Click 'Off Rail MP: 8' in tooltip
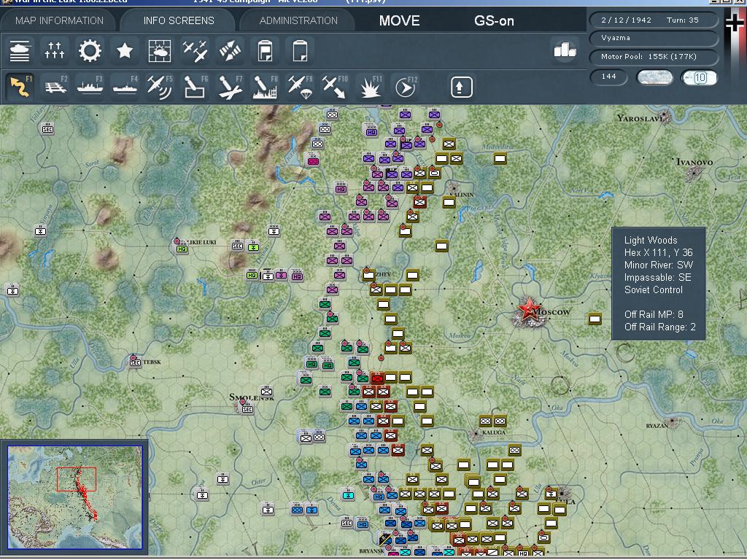 point(654,314)
